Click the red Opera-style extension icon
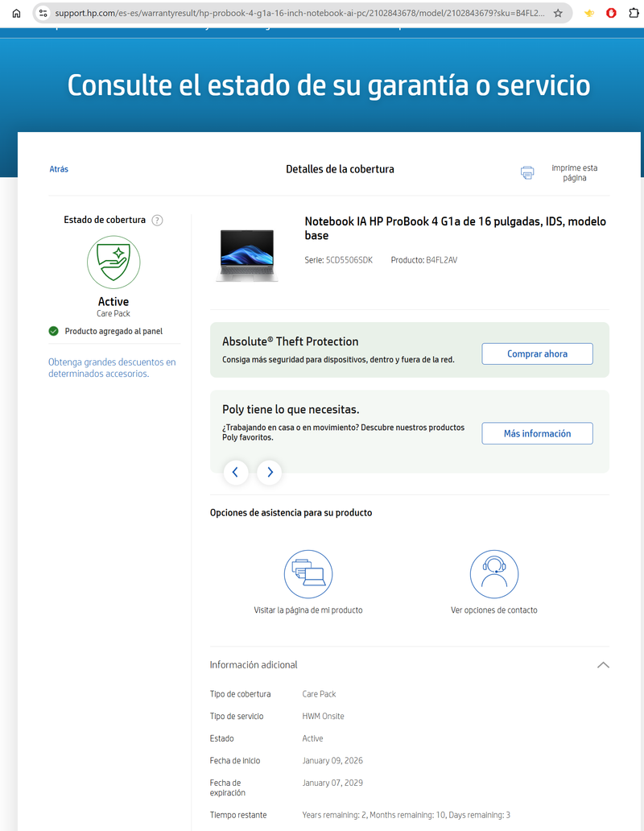This screenshot has width=644, height=831. point(611,13)
